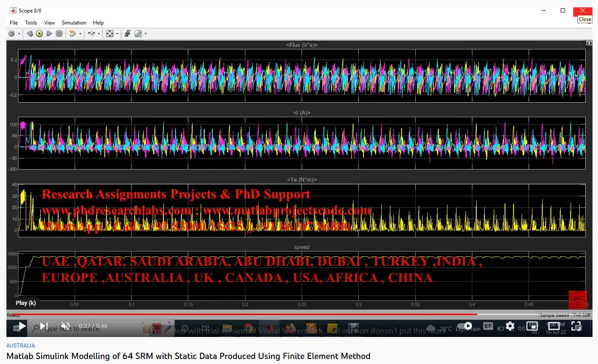Click the Stop simulation icon
The width and height of the screenshot is (598, 364).
click(x=59, y=34)
